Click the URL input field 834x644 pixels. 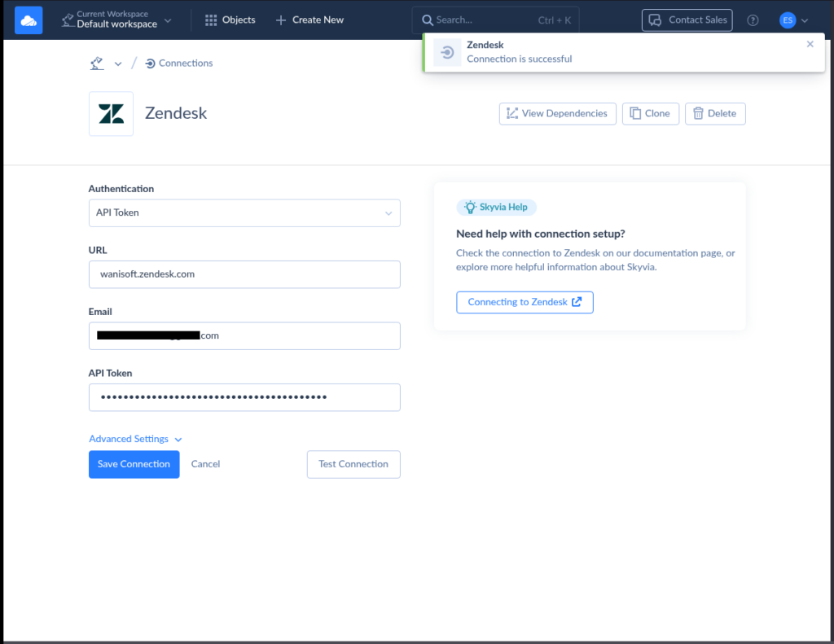[244, 274]
